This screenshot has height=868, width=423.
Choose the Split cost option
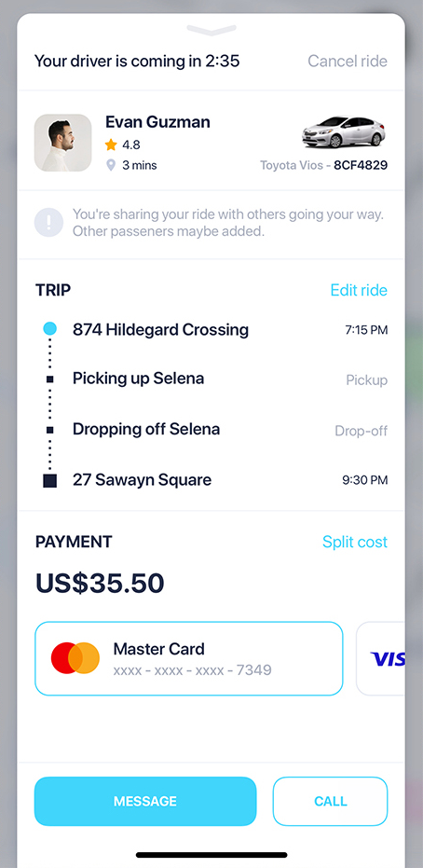pos(355,542)
